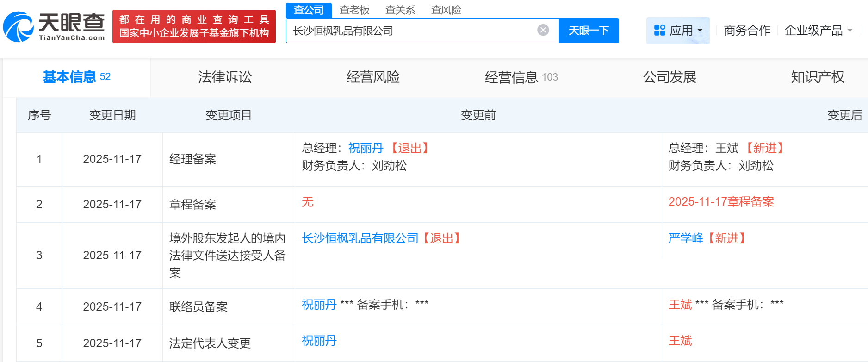The height and width of the screenshot is (362, 868).
Task: Open the 商务合作 link
Action: click(747, 31)
